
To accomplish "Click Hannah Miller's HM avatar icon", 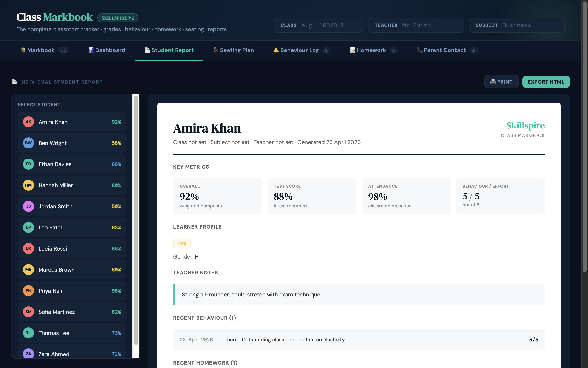I will (x=28, y=185).
